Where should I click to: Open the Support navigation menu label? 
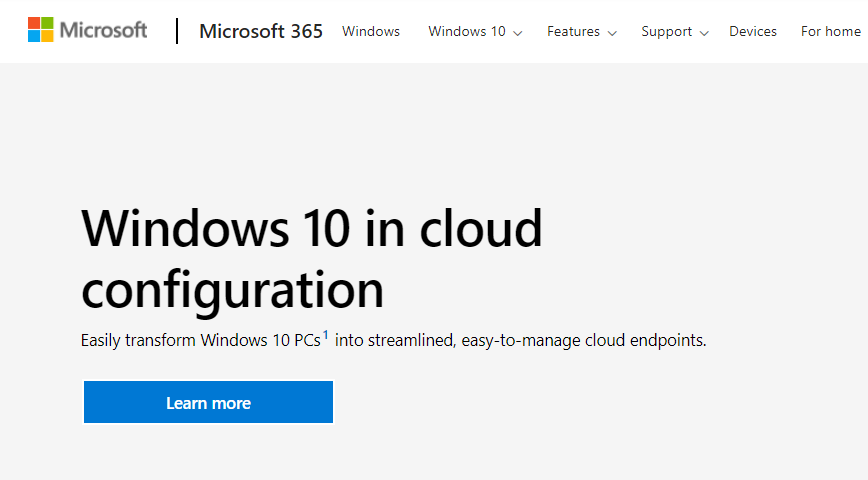click(667, 32)
